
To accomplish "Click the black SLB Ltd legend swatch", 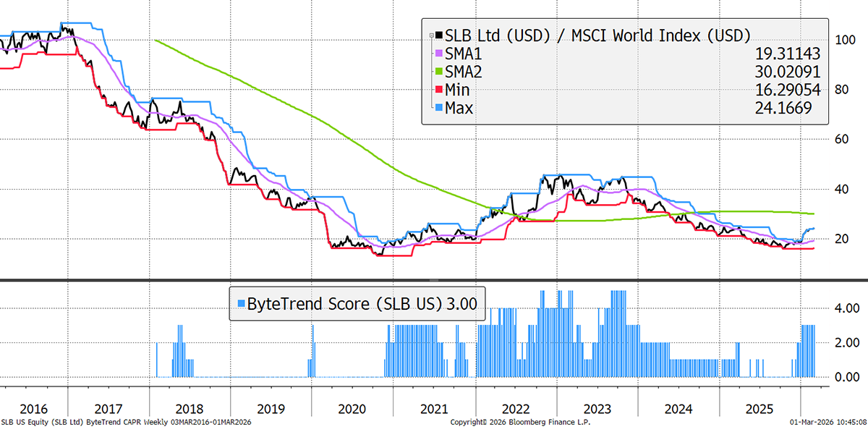I will point(438,35).
